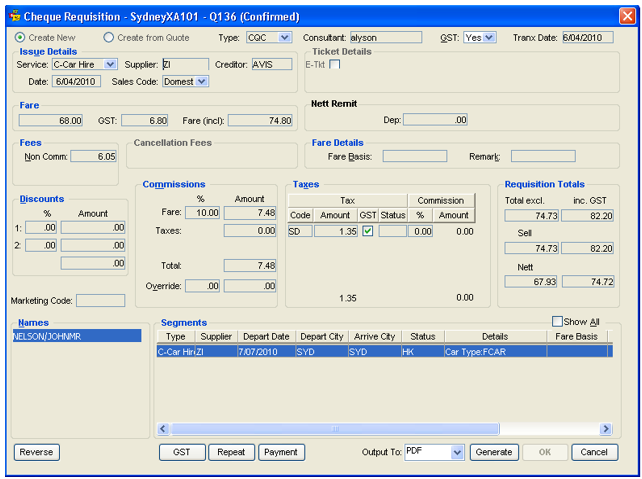Click the Depart Date column header
Image resolution: width=642 pixels, height=479 pixels.
coord(266,337)
